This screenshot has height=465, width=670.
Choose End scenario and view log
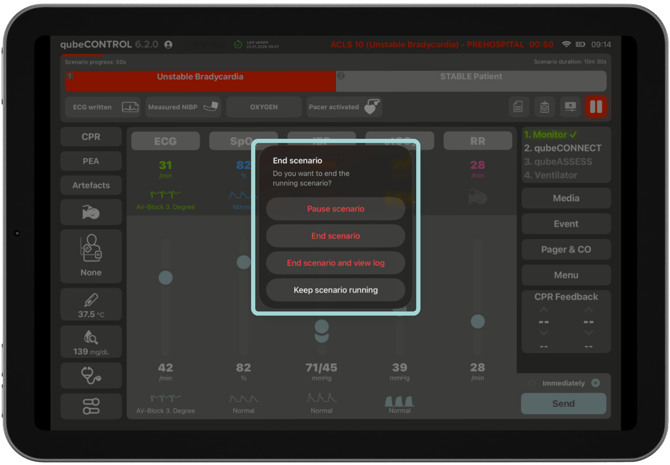(x=335, y=263)
